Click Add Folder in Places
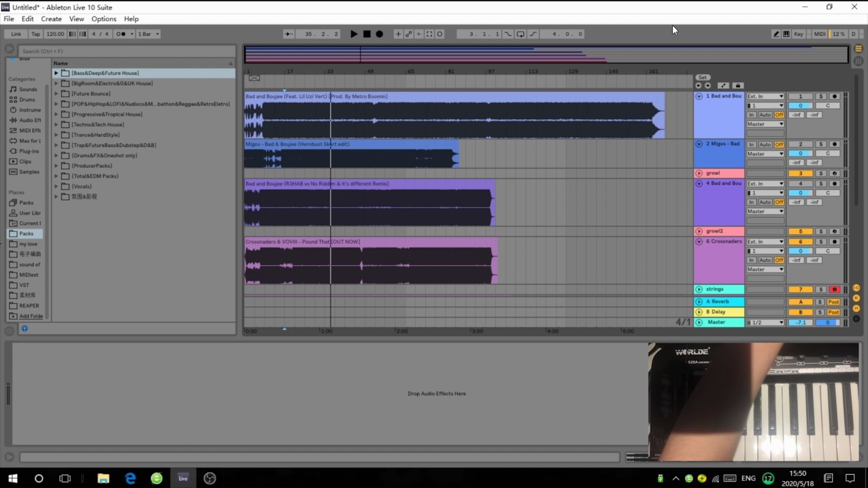 [x=26, y=316]
